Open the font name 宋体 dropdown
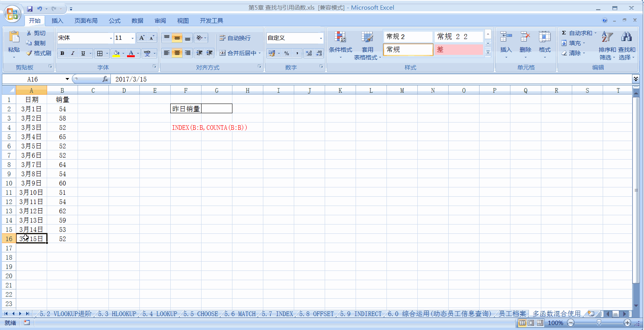Viewport: 644px width, 330px height. click(x=111, y=38)
